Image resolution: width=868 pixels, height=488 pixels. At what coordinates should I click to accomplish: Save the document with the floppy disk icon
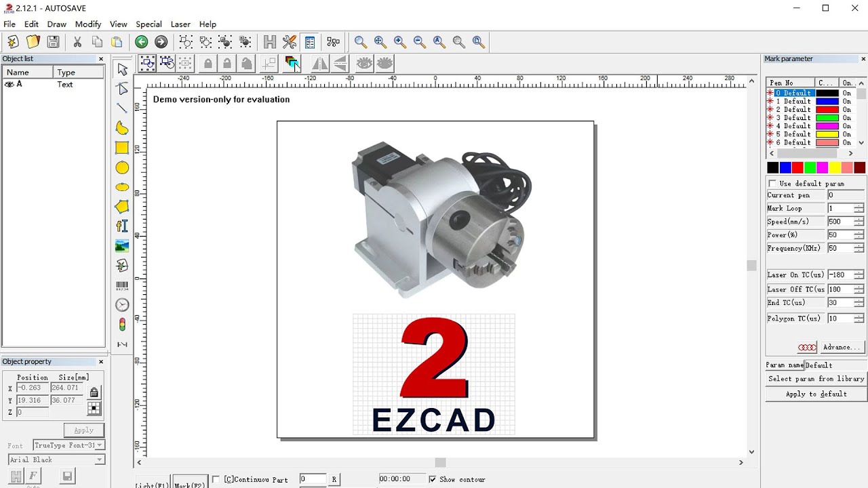point(53,42)
